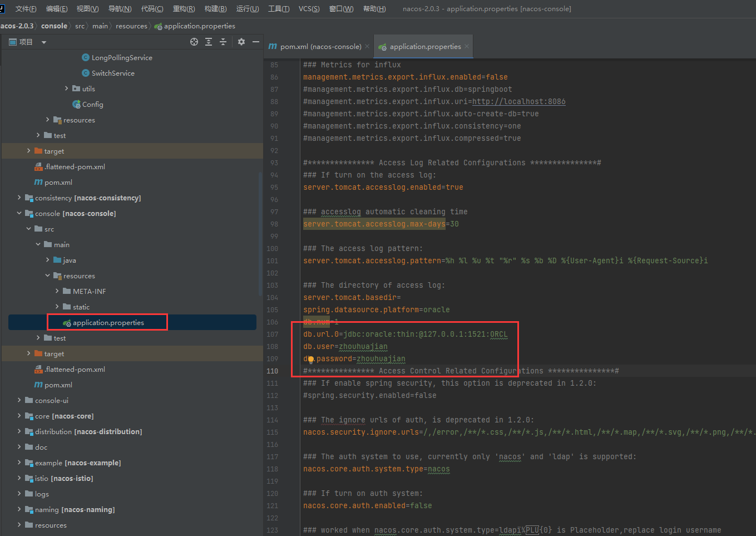This screenshot has height=536, width=756.
Task: Click console breadcrumb in navigation bar
Action: (x=54, y=26)
